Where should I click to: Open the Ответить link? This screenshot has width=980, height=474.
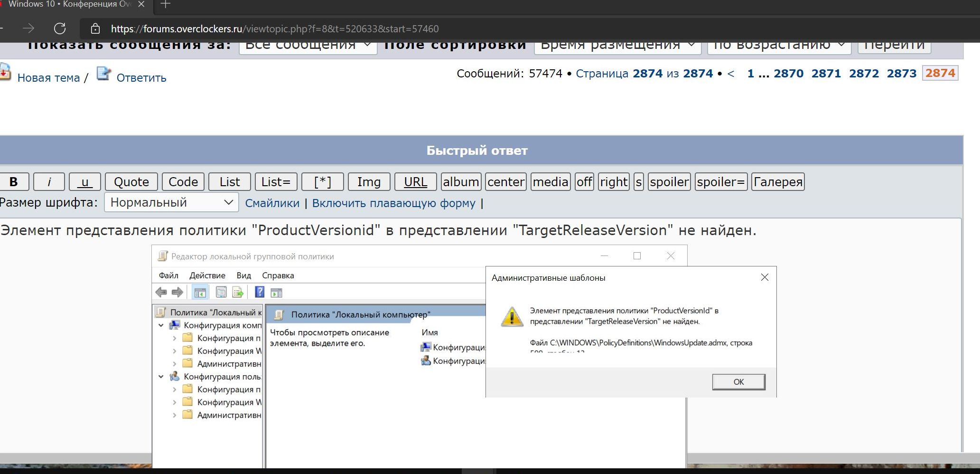tap(141, 78)
